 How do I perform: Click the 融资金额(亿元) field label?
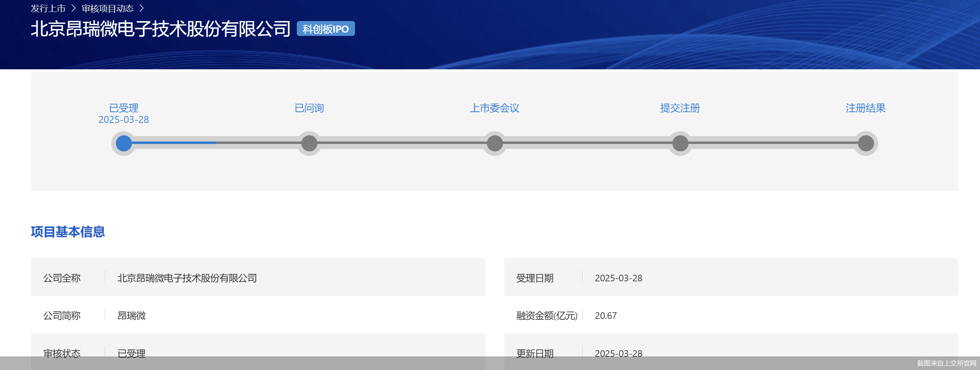point(547,316)
